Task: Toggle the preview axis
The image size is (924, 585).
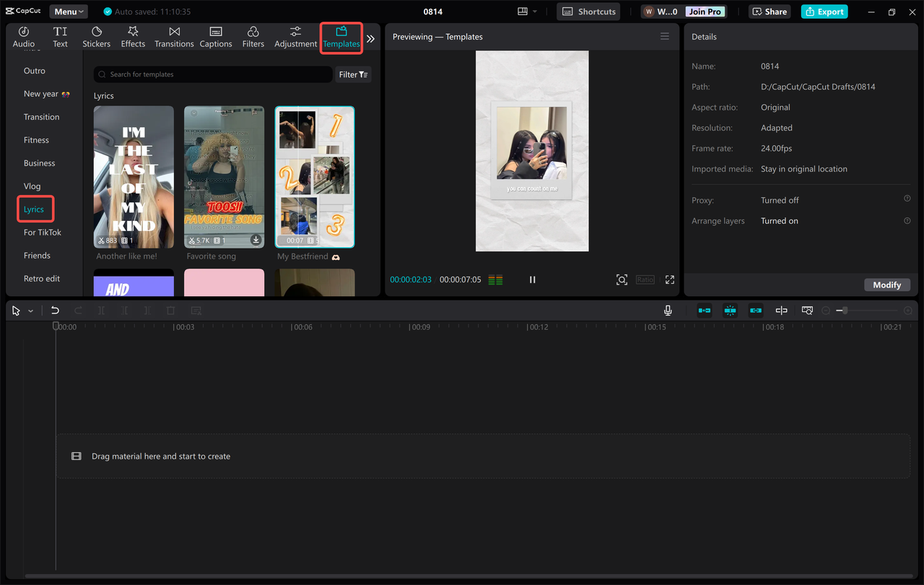Action: tap(781, 311)
